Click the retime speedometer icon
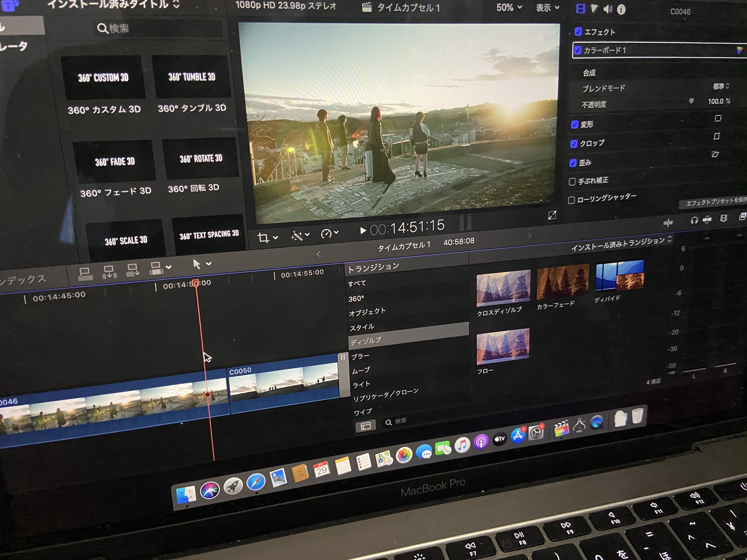Image resolution: width=747 pixels, height=560 pixels. click(x=326, y=234)
